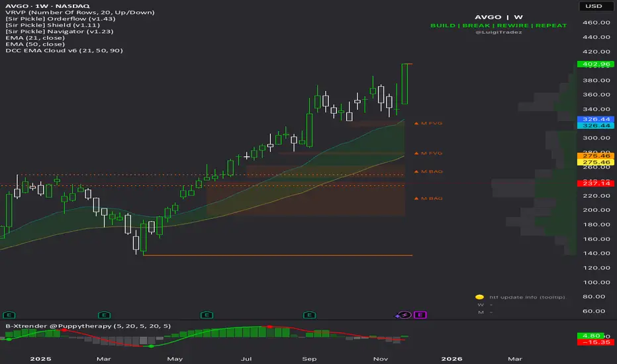Screen dimensions: 617x364
Task: Click the red -15.35 B-Xtrender value label
Action: pos(596,342)
